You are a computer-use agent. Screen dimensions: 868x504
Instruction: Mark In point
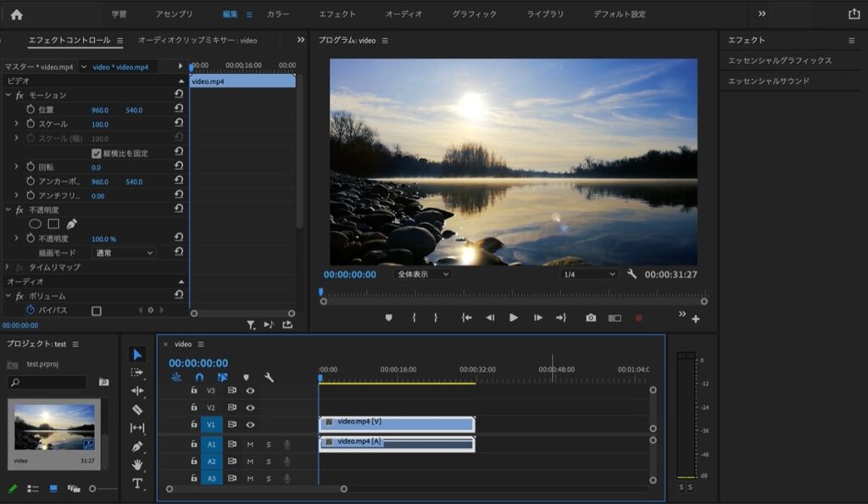pyautogui.click(x=414, y=317)
